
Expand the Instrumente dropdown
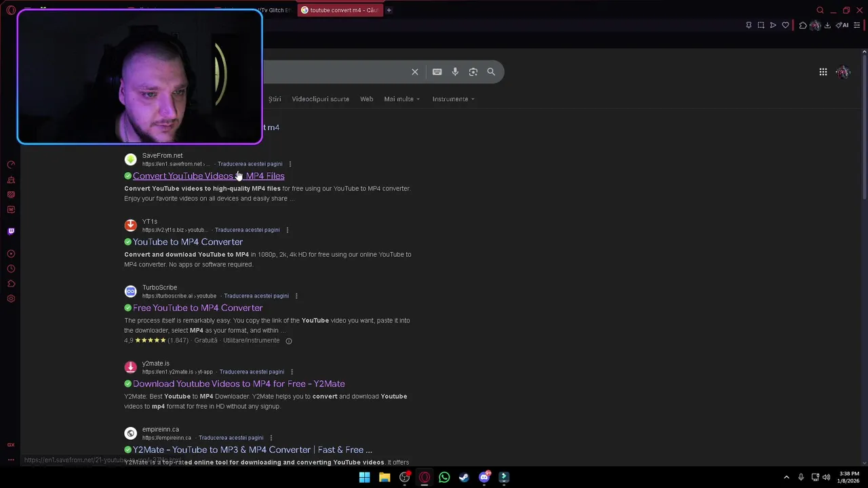click(453, 99)
